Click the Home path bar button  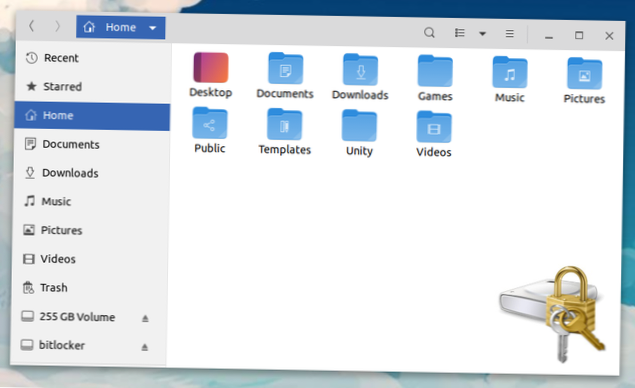tap(121, 28)
